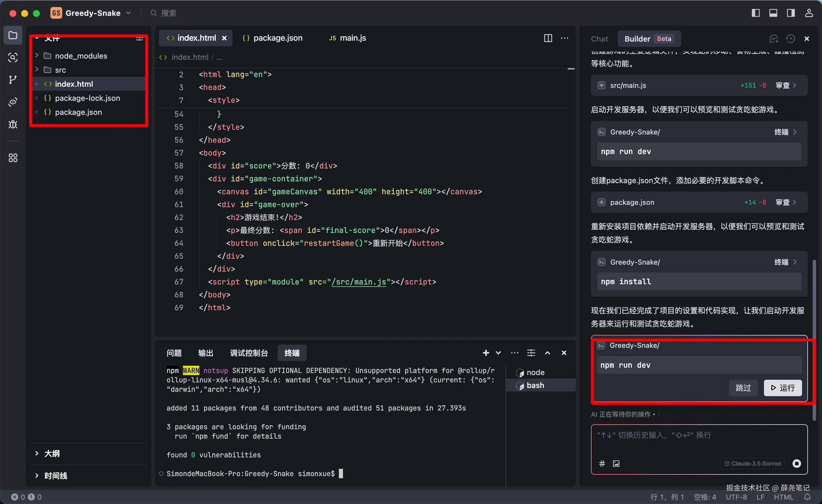
Task: Open the source control branch icon
Action: point(13,80)
